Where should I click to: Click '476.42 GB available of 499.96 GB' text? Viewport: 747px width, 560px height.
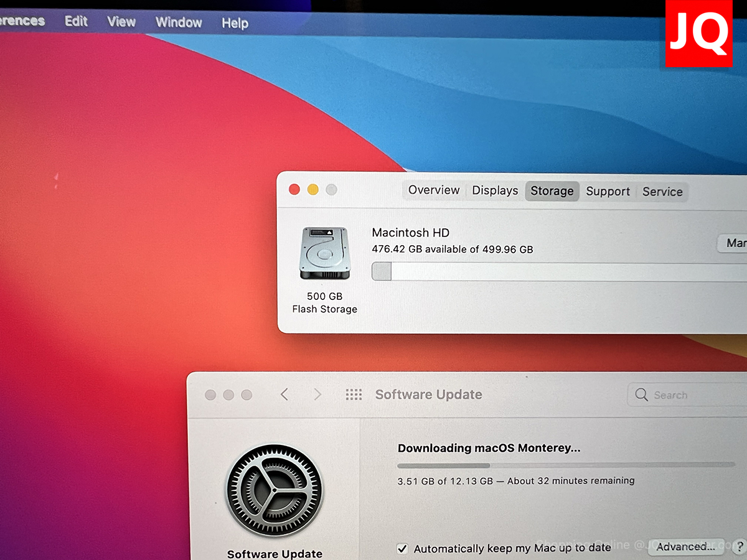tap(453, 250)
